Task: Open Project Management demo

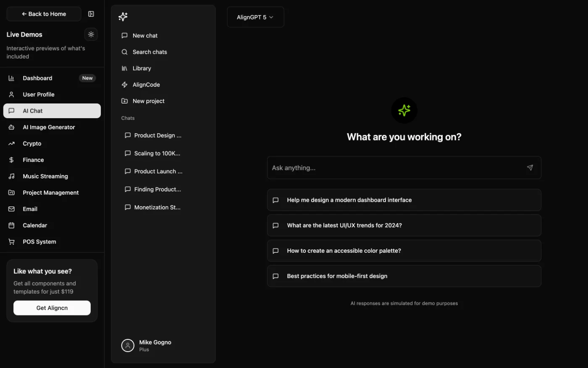Action: (52, 193)
